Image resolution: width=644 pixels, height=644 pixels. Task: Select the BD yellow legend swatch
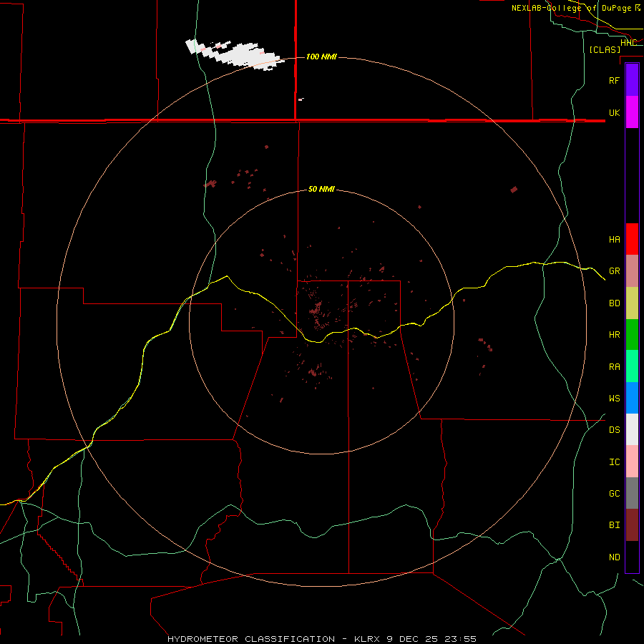click(632, 303)
